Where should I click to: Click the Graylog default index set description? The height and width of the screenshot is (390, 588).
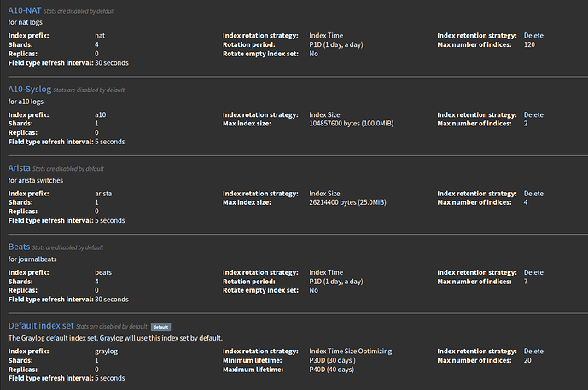tap(115, 338)
